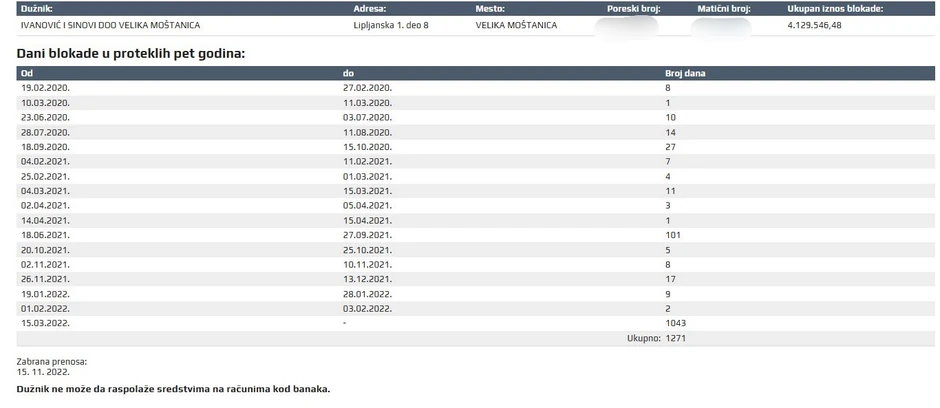
Task: Click the 'do' column header
Action: (348, 73)
